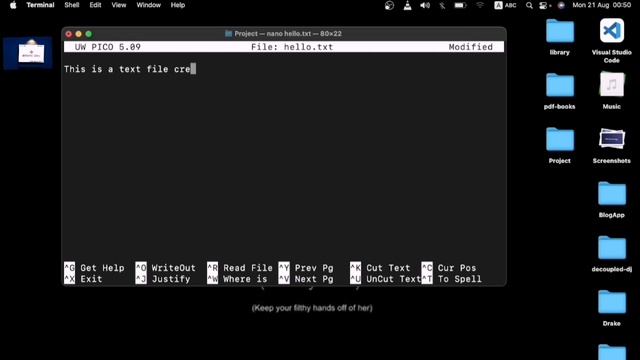This screenshot has width=640, height=360.
Task: Select the Screenshots stack on desktop
Action: (x=611, y=145)
